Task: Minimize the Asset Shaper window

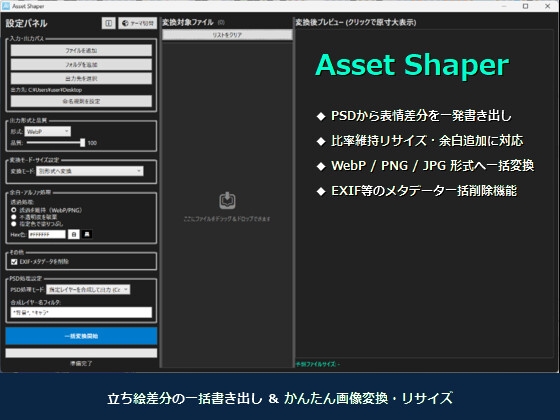Action: (x=504, y=6)
